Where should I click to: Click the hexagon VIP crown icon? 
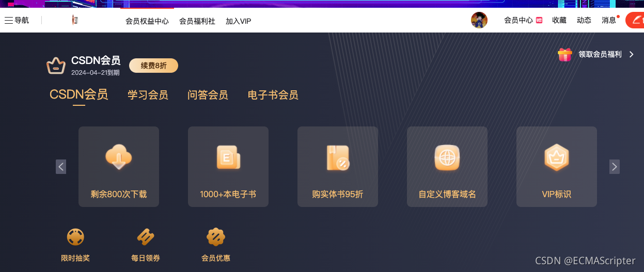pyautogui.click(x=557, y=157)
